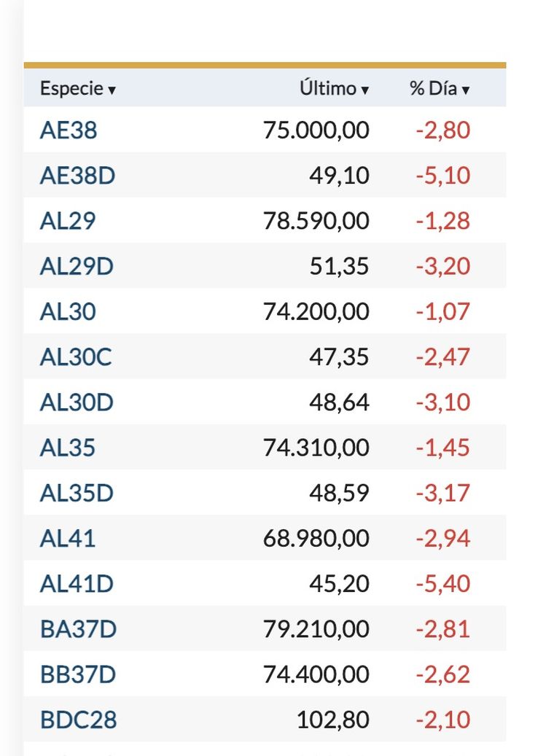Image resolution: width=554 pixels, height=756 pixels.
Task: Open the AL30 bond link
Action: (68, 312)
